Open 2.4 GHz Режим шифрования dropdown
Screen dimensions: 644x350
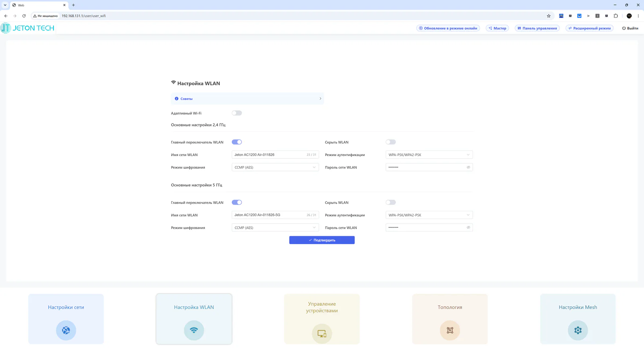(x=275, y=167)
